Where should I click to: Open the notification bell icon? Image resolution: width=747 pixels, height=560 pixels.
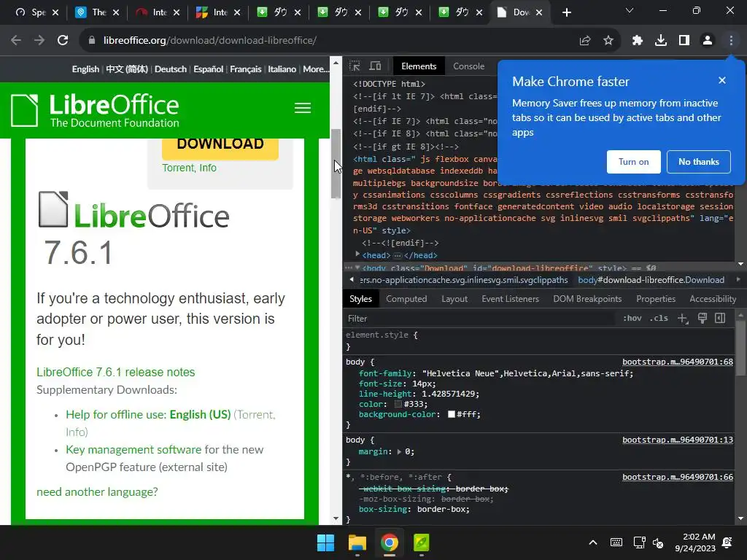727,542
